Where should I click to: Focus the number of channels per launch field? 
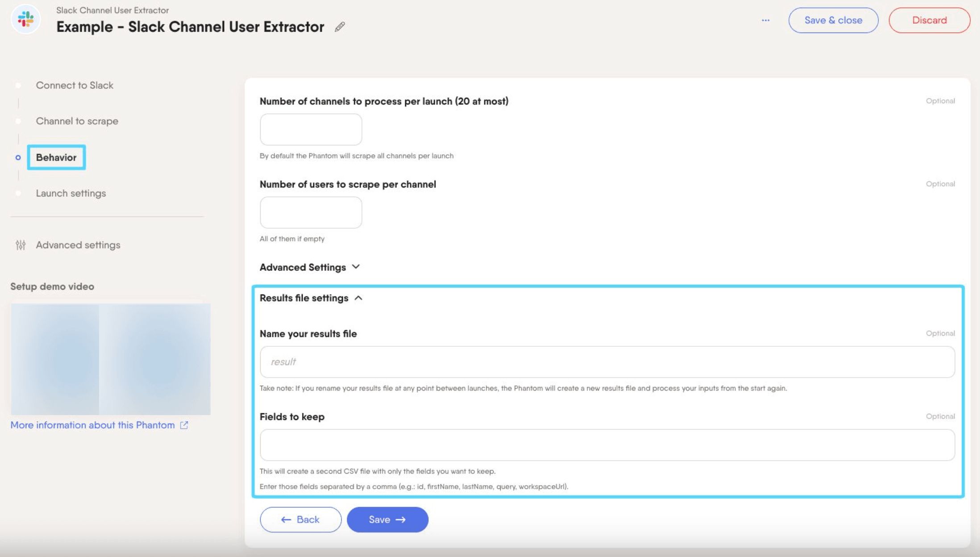[x=311, y=129]
